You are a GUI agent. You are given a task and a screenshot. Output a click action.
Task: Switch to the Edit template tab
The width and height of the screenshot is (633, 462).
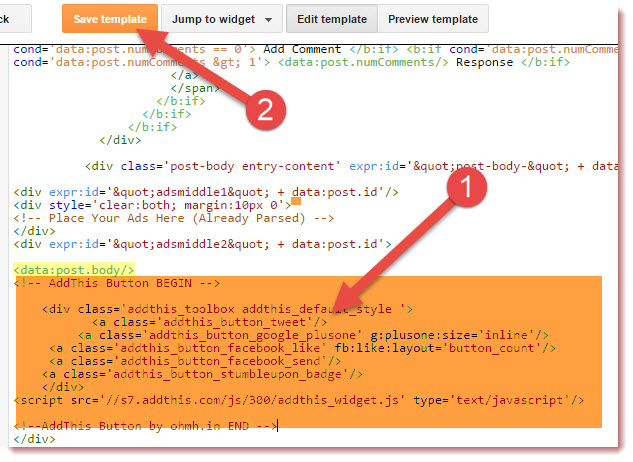click(332, 19)
